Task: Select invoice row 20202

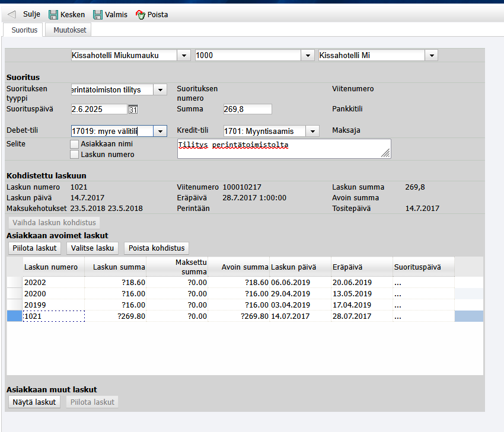Action: click(245, 282)
